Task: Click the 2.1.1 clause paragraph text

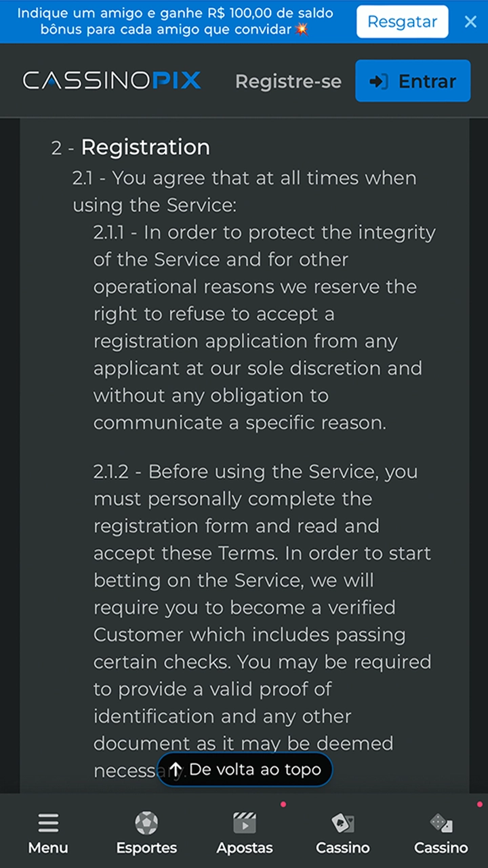Action: 264,328
